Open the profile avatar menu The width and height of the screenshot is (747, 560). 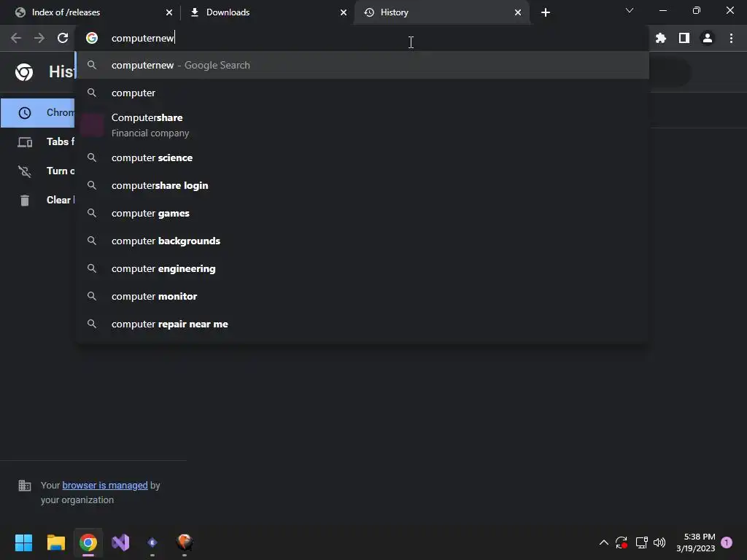point(708,38)
